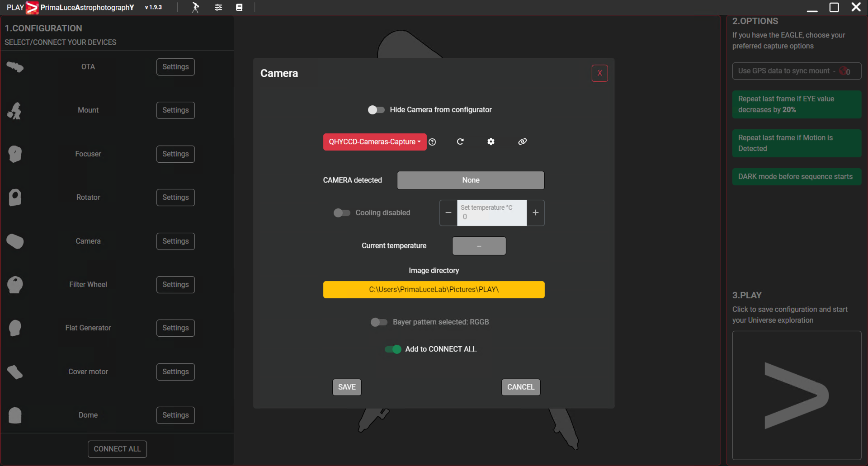
Task: Click the OTA telescope icon
Action: tap(15, 67)
